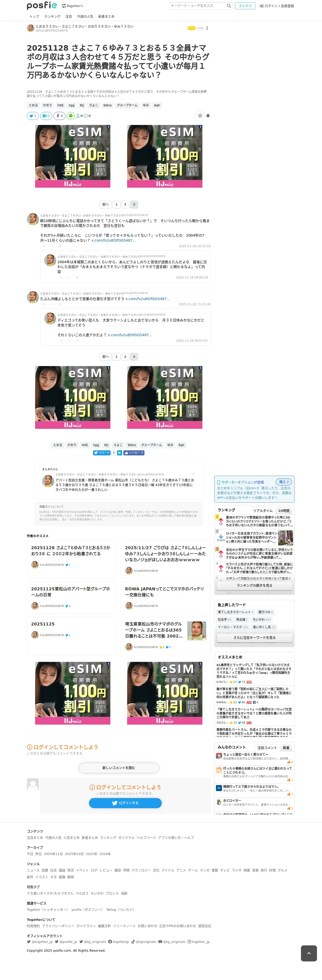
Task: Open the 注目 nav tab
Action: [68, 16]
